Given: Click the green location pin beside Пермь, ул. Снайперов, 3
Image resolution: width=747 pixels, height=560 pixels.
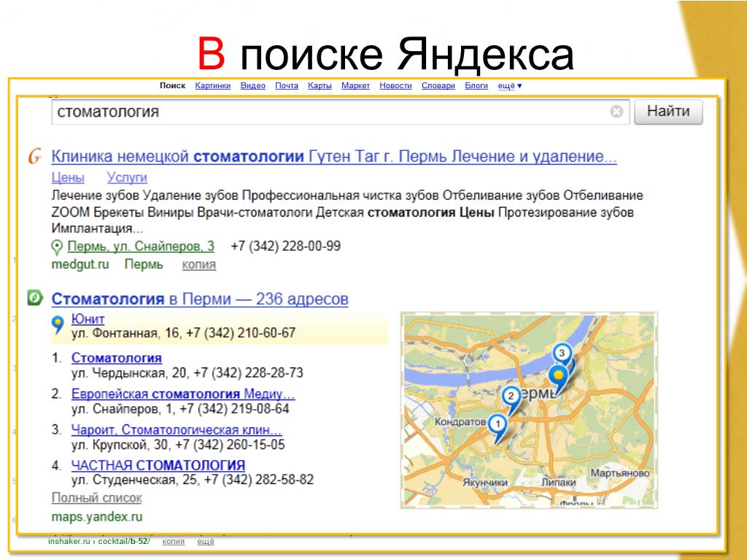Looking at the screenshot, I should tap(57, 247).
